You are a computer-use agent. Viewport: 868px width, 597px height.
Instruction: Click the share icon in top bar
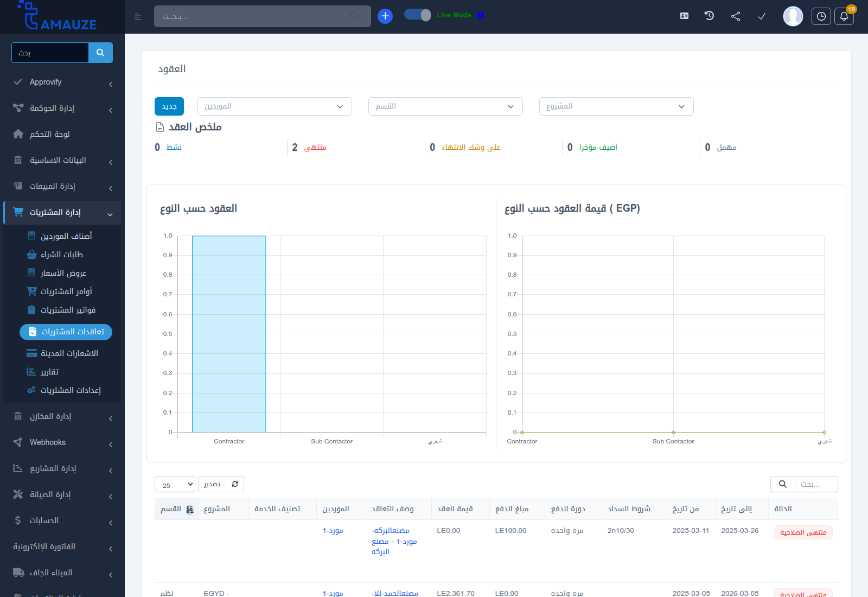(x=736, y=16)
